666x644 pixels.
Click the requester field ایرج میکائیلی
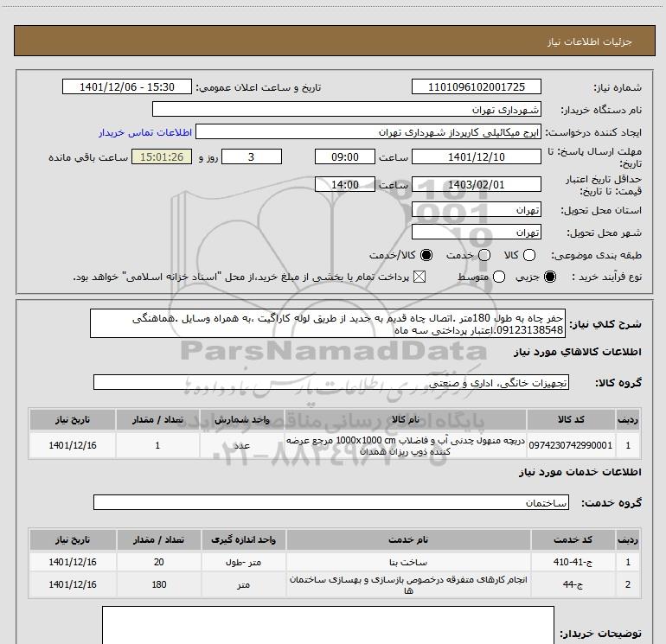[x=368, y=132]
